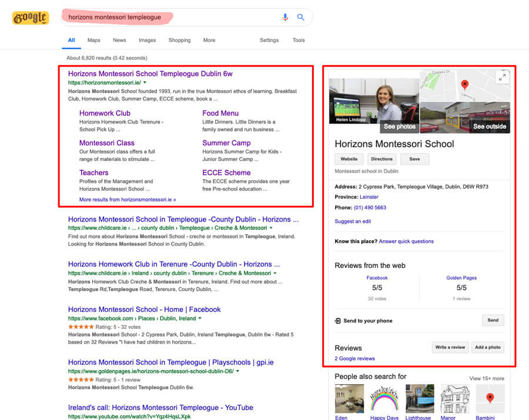Open search Settings
This screenshot has width=529, height=420.
click(x=269, y=40)
